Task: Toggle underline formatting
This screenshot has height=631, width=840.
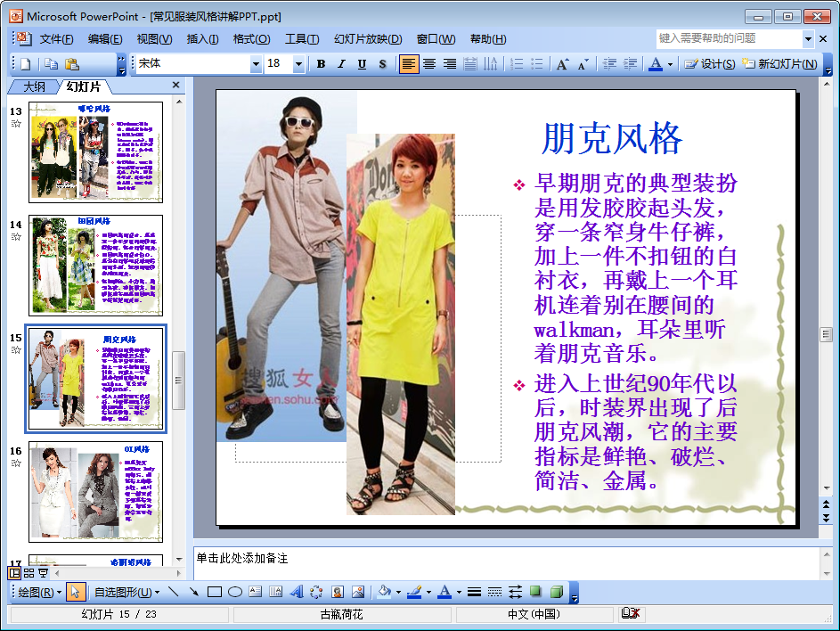Action: [x=363, y=64]
